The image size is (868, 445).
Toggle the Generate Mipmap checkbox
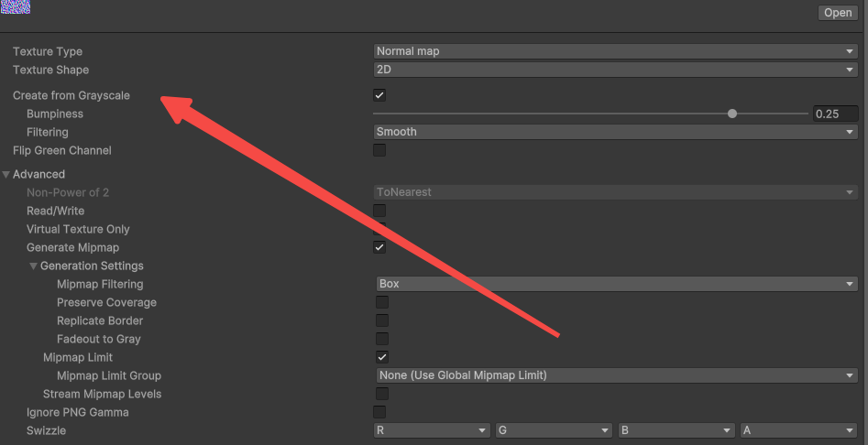tap(379, 247)
